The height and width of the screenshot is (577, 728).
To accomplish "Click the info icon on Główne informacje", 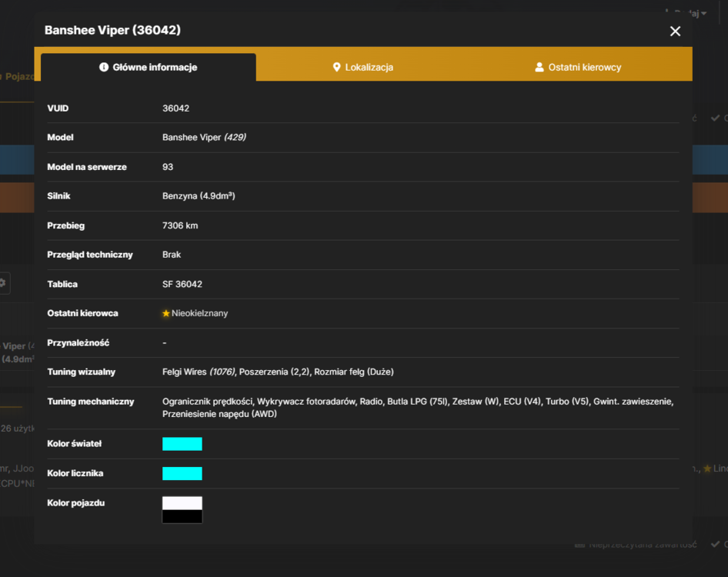I will (x=104, y=67).
